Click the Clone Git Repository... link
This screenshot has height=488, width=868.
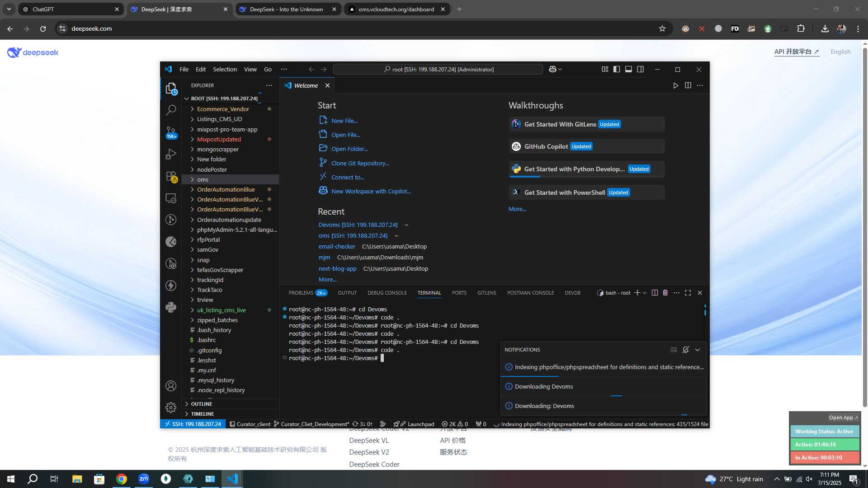[x=360, y=163]
